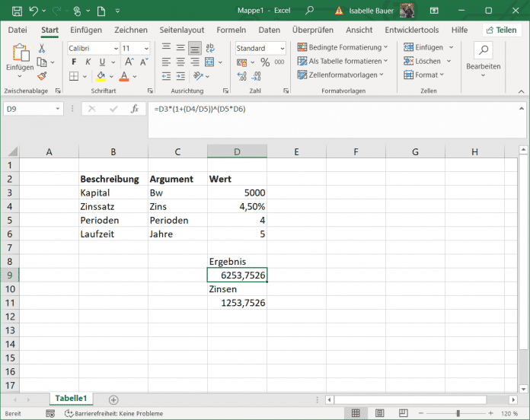This screenshot has width=530, height=420.
Task: Click the zoom slider in status bar
Action: (457, 414)
